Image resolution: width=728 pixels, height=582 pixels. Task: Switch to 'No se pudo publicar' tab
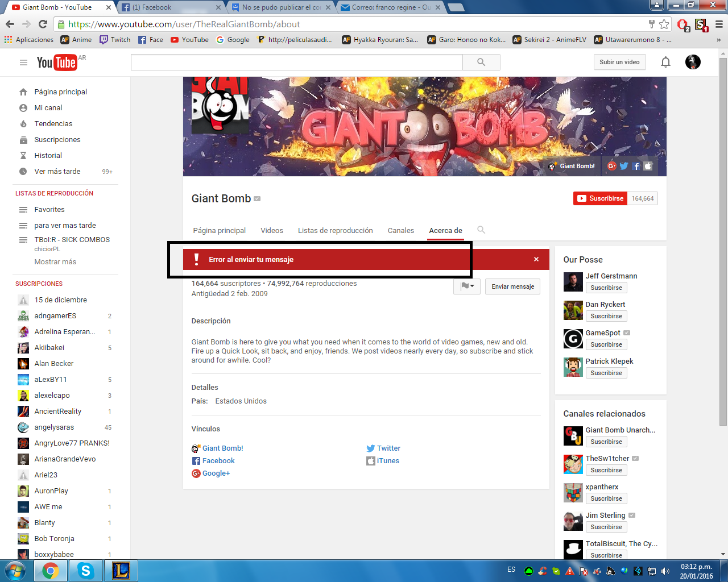pos(282,7)
